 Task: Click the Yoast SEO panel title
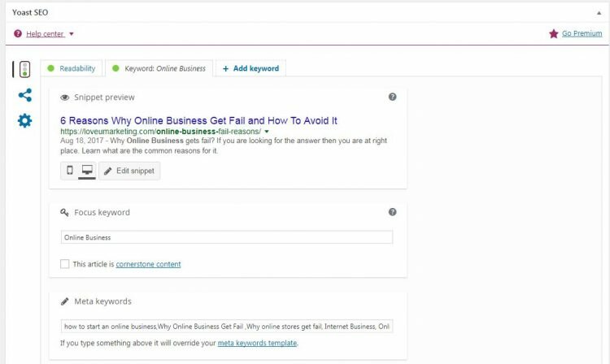click(30, 12)
